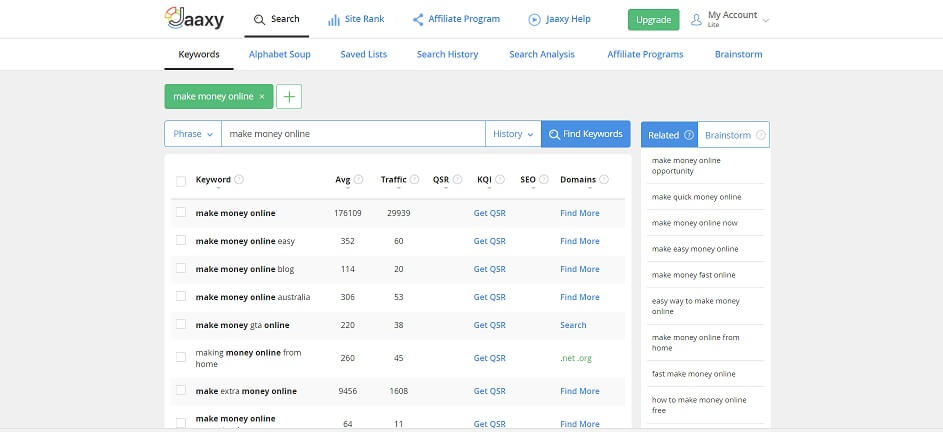Viewport: 943px width, 432px height.
Task: Click the user profile icon beside My Account
Action: (696, 19)
